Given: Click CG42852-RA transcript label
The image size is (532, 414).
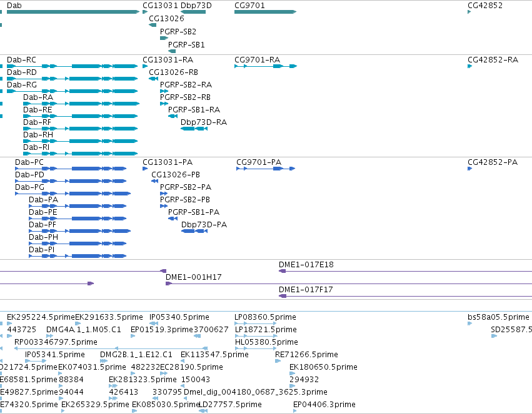Looking at the screenshot, I should coord(493,60).
